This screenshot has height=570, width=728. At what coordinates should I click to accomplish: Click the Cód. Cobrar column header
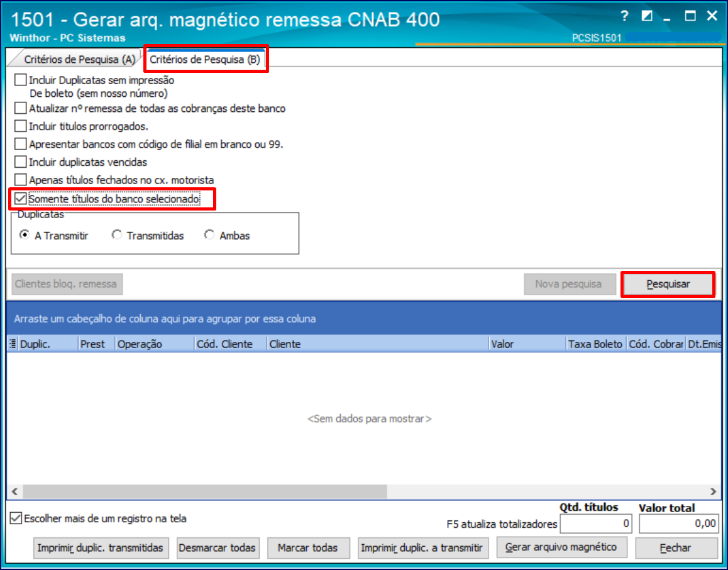pyautogui.click(x=656, y=344)
